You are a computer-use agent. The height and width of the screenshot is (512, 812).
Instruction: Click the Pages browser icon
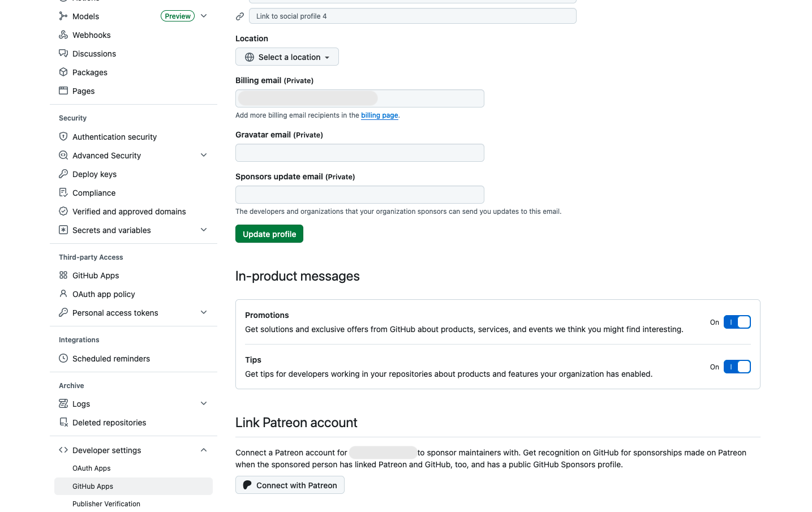point(63,91)
